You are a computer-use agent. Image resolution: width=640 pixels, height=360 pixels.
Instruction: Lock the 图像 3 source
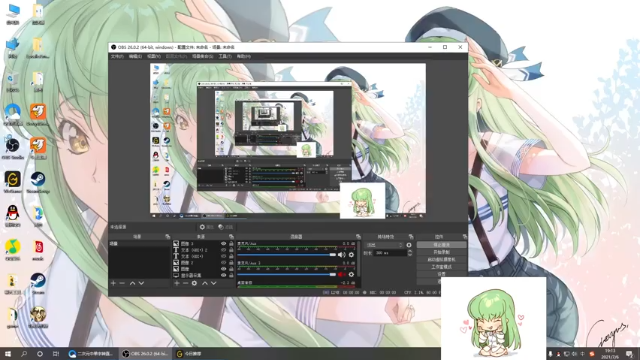[231, 244]
